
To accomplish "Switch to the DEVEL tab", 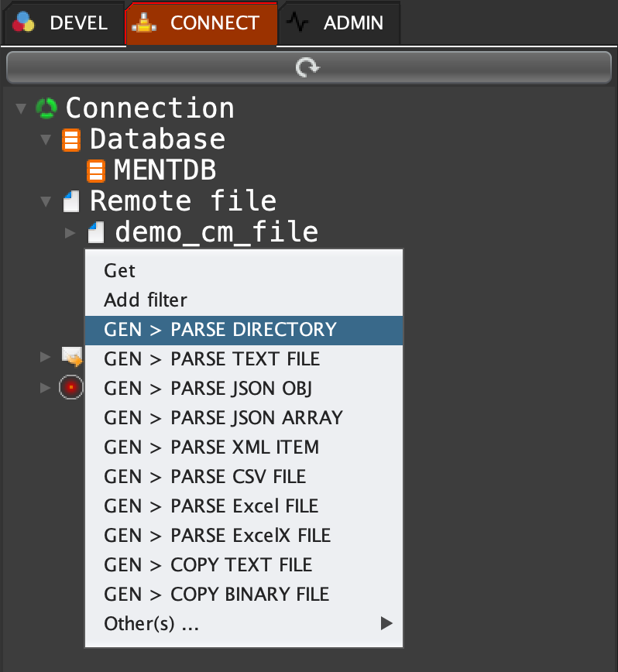I will point(64,23).
